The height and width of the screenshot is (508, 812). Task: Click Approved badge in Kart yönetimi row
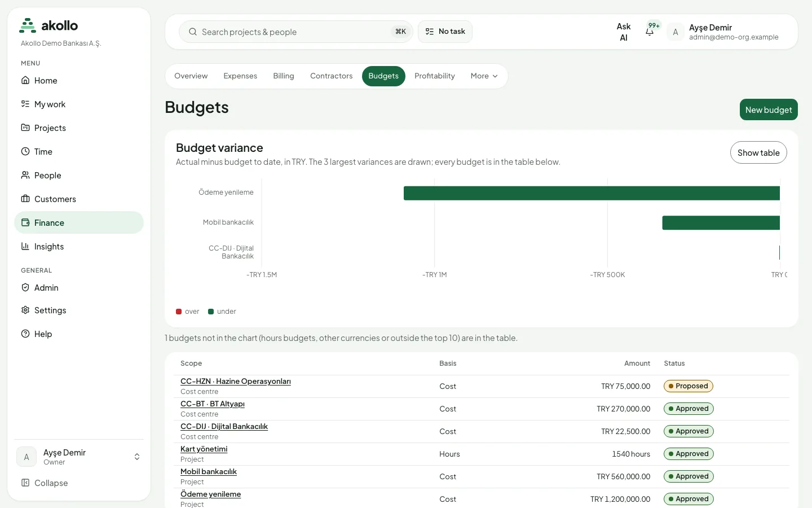point(689,454)
